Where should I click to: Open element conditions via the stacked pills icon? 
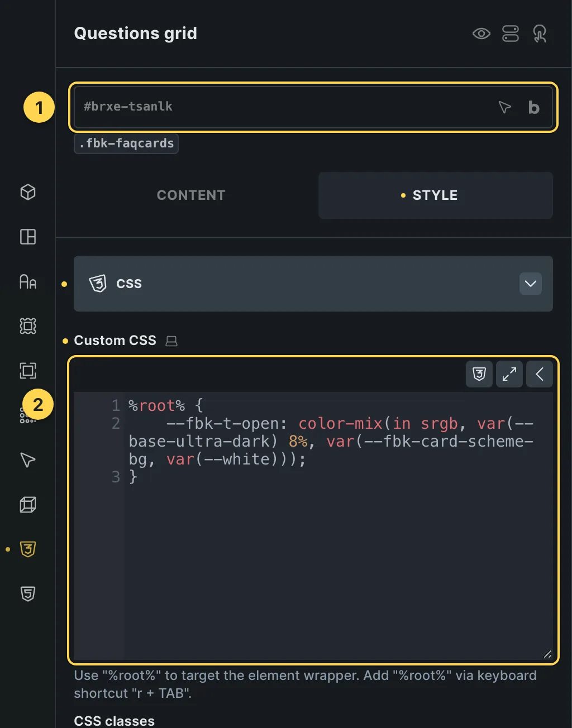(511, 33)
